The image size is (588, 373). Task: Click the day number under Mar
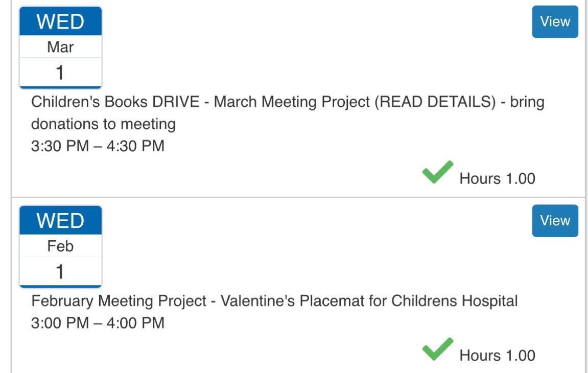tap(60, 73)
